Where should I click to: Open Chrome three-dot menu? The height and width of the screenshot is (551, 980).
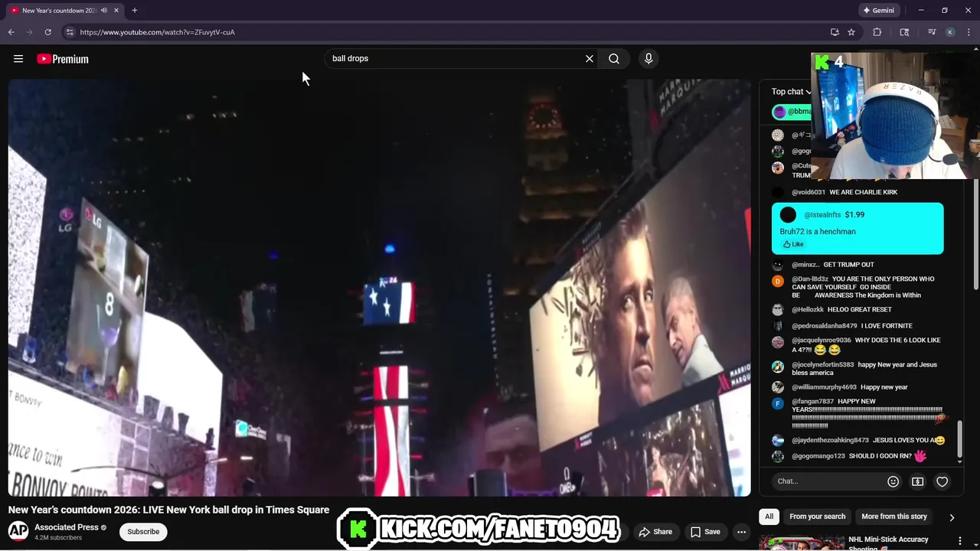(x=968, y=32)
